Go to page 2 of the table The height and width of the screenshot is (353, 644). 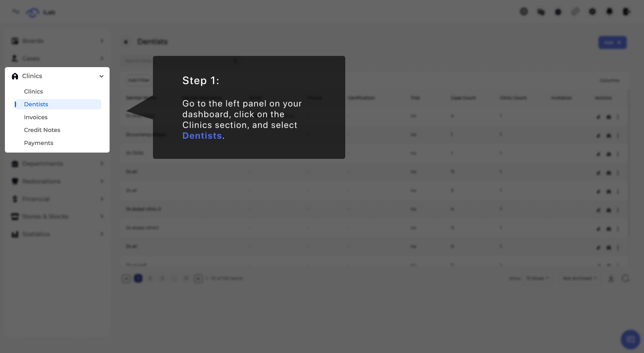pyautogui.click(x=150, y=278)
